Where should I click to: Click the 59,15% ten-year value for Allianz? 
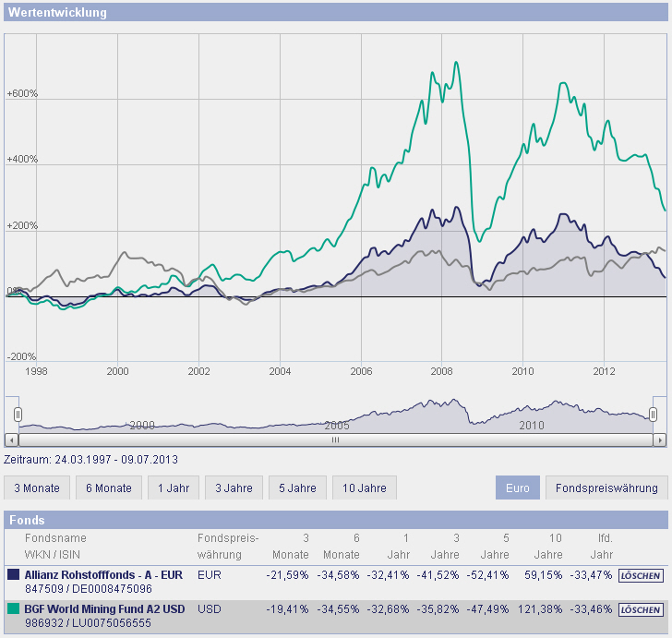[x=543, y=574]
